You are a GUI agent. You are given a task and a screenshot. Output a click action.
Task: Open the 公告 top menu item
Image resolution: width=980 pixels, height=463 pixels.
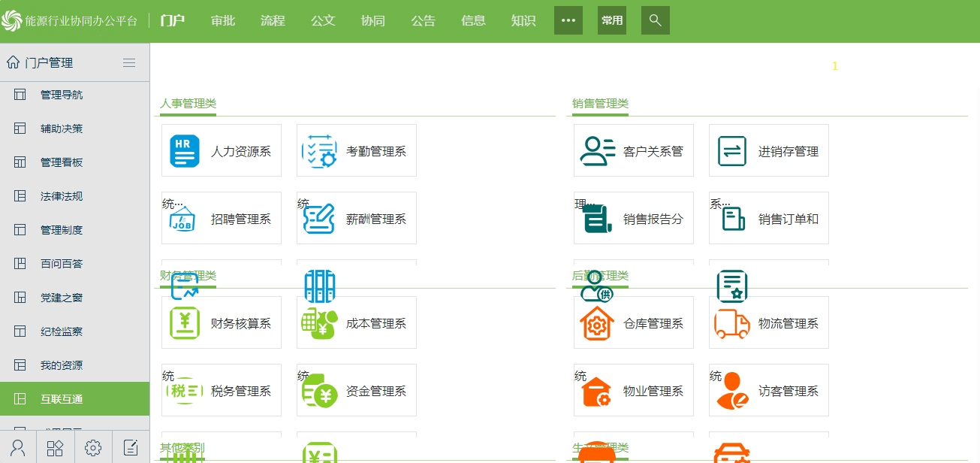423,21
